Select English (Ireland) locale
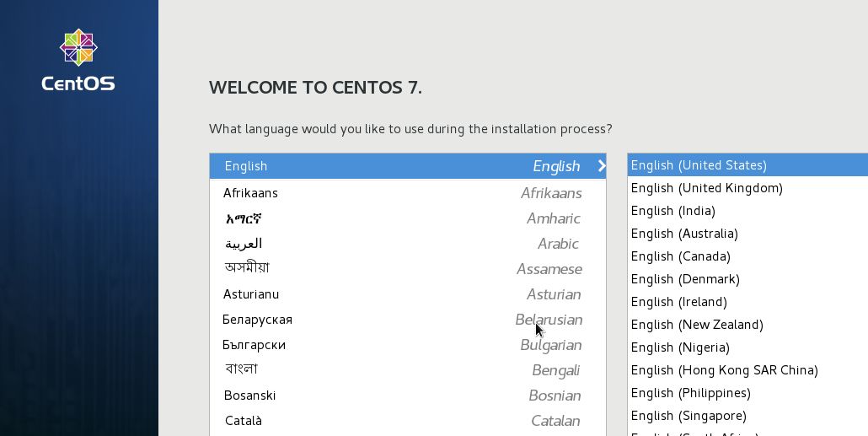 coord(747,301)
